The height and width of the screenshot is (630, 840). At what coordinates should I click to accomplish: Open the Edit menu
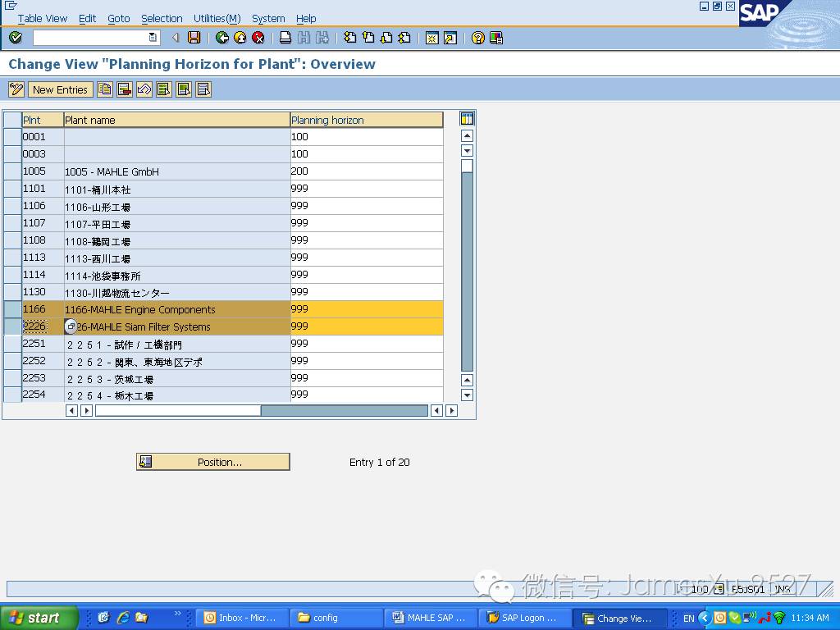point(87,18)
